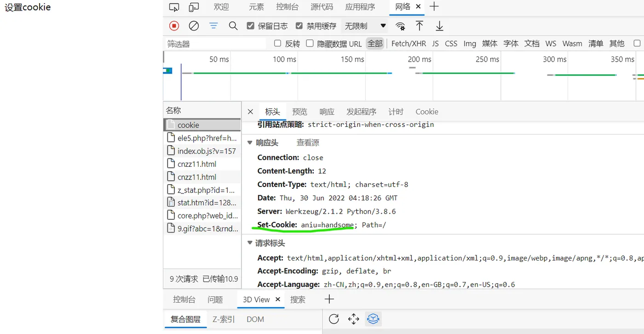The height and width of the screenshot is (334, 644).
Task: Click the 名称 column header
Action: (202, 110)
